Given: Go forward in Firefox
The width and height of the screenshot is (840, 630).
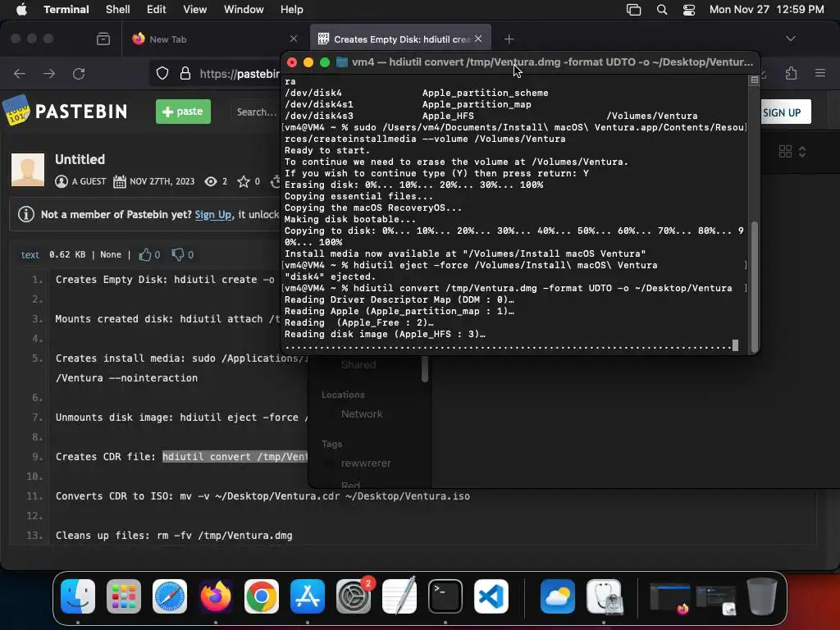Looking at the screenshot, I should [x=49, y=73].
